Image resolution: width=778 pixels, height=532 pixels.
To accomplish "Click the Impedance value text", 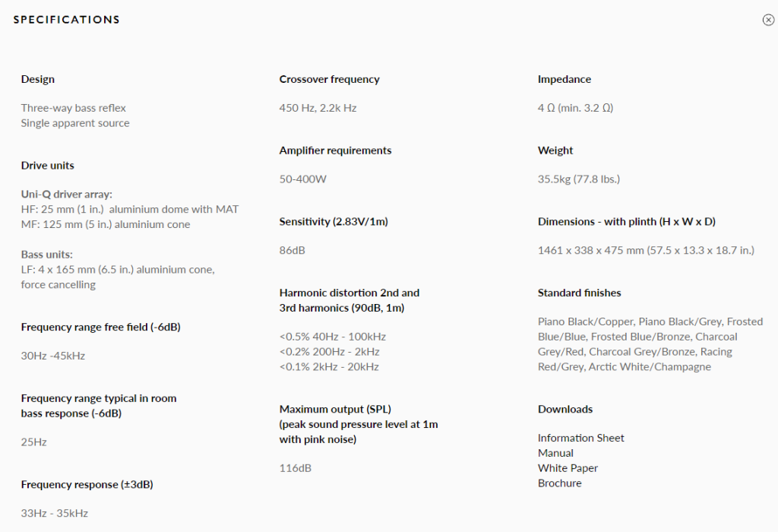I will click(575, 108).
